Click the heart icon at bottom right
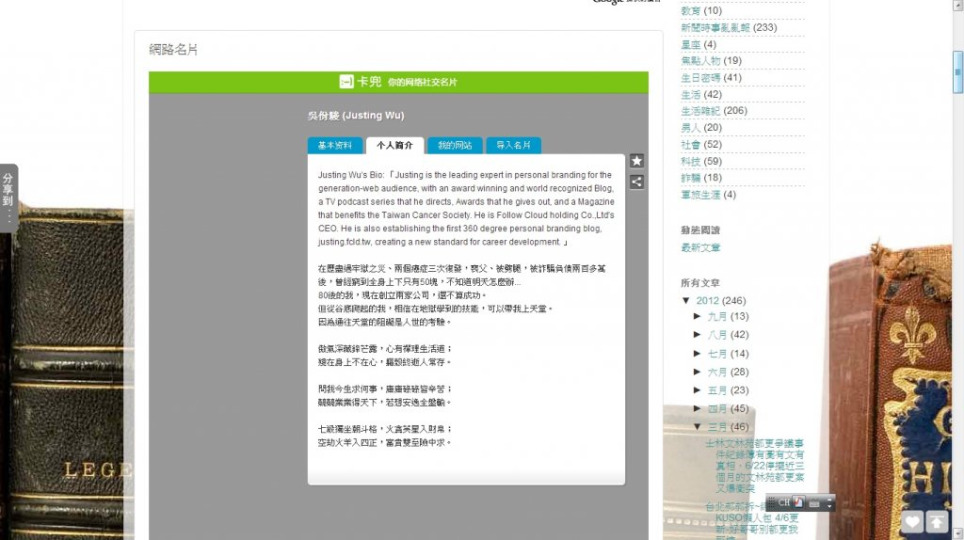The height and width of the screenshot is (540, 964). point(912,521)
